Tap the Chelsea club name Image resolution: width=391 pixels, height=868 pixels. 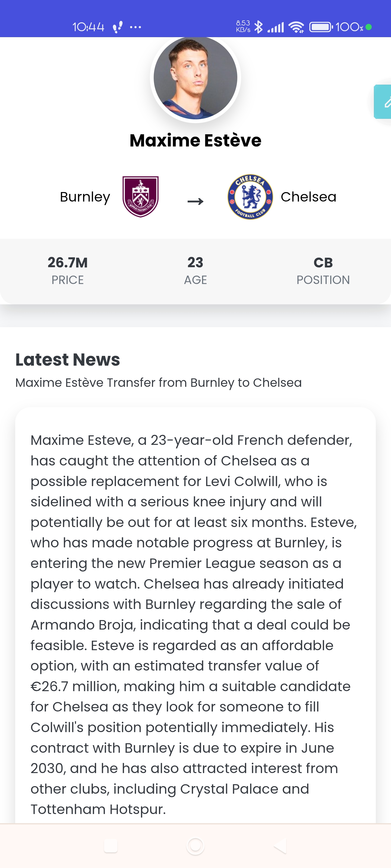tap(308, 197)
